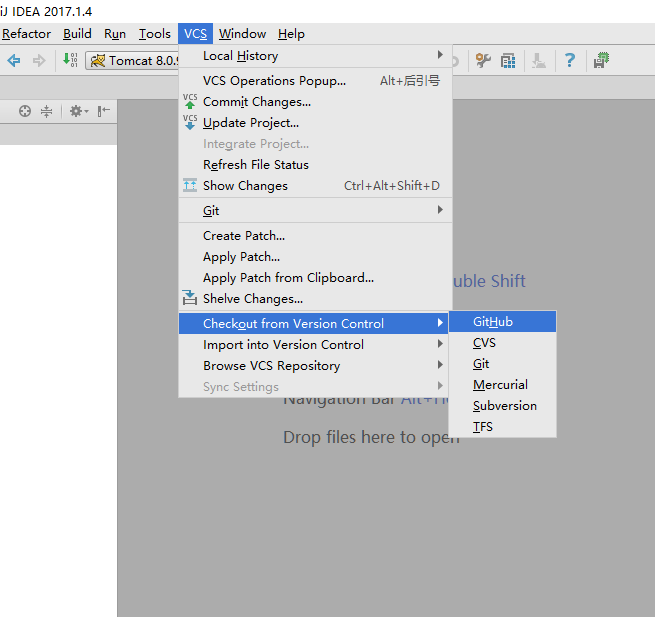Image resolution: width=655 pixels, height=617 pixels.
Task: Open the Run menu
Action: [x=115, y=34]
